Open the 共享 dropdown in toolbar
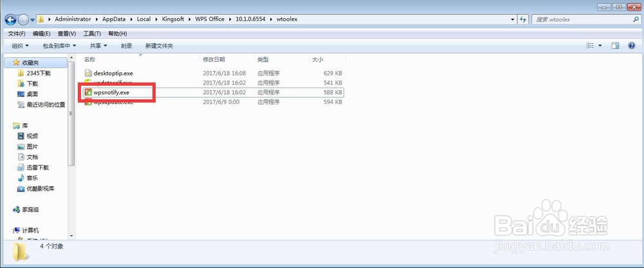 point(98,46)
